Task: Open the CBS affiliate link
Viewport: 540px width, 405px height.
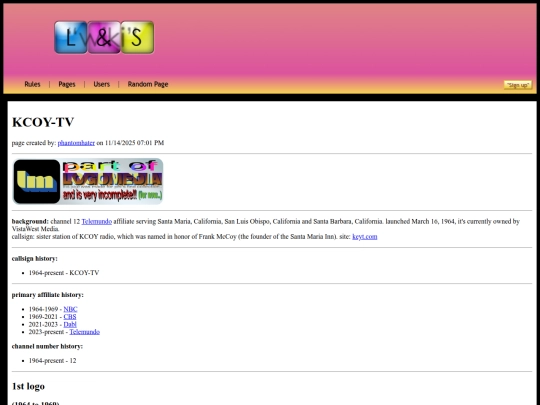Action: tap(70, 317)
